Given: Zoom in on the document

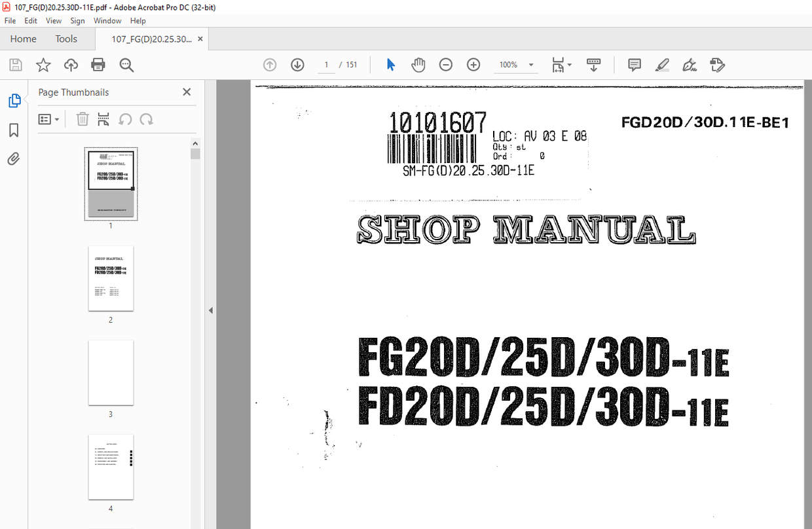Looking at the screenshot, I should [473, 64].
